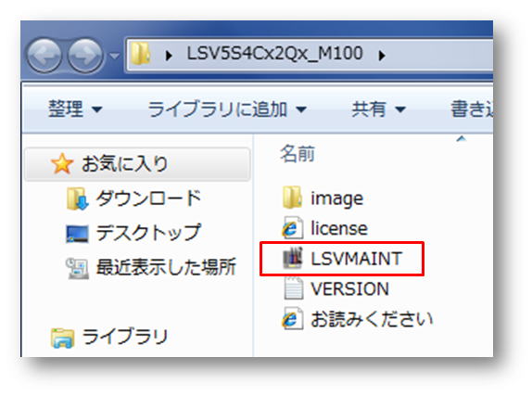Open the recent pages dropdown arrow

tap(115, 56)
